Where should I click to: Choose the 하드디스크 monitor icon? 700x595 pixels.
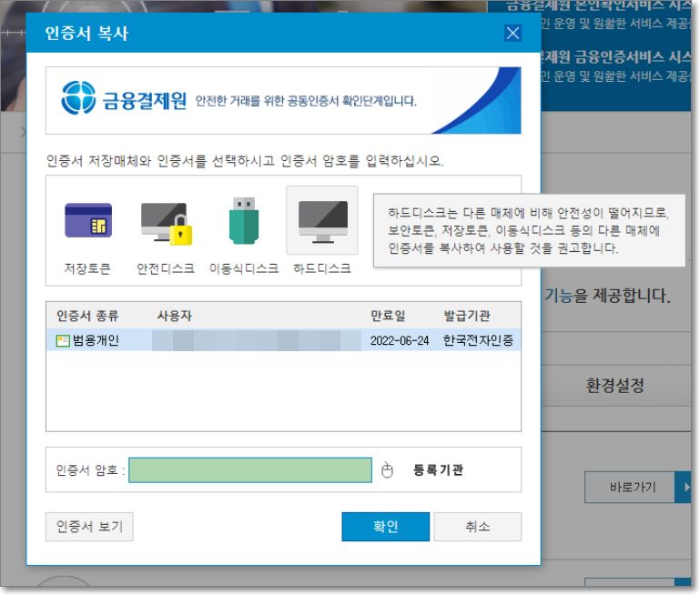[322, 222]
